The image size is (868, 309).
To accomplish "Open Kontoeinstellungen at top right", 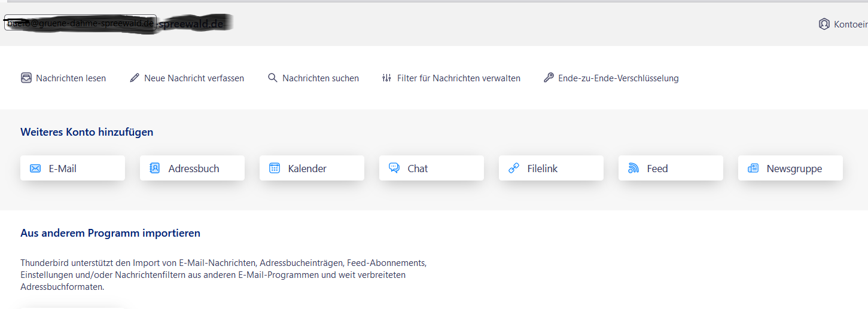I will click(x=843, y=24).
